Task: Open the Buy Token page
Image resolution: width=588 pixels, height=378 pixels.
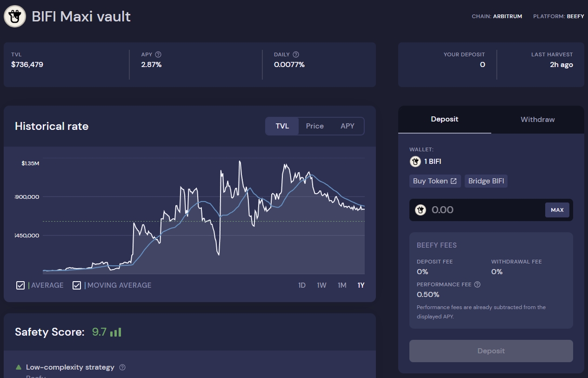Action: (434, 181)
